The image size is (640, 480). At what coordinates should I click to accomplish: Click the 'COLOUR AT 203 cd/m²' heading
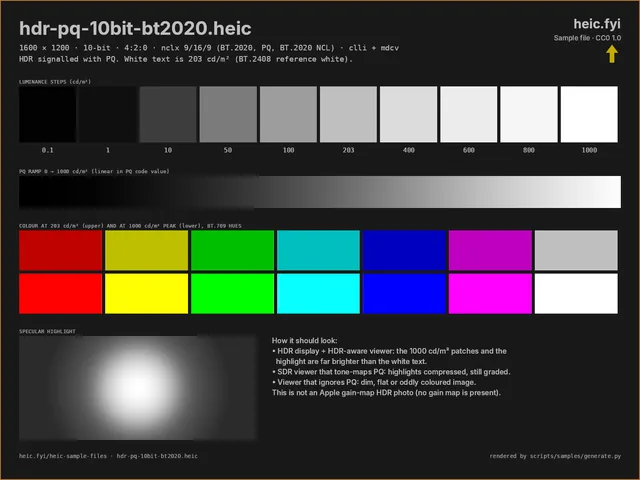point(130,226)
